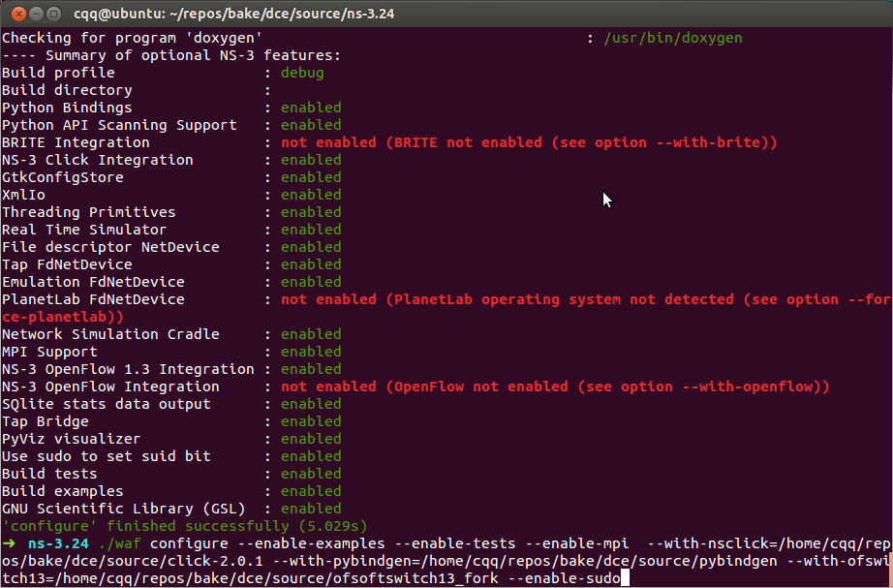Click 'Tap FdNetDevice' label
Image resolution: width=893 pixels, height=588 pixels.
(67, 265)
